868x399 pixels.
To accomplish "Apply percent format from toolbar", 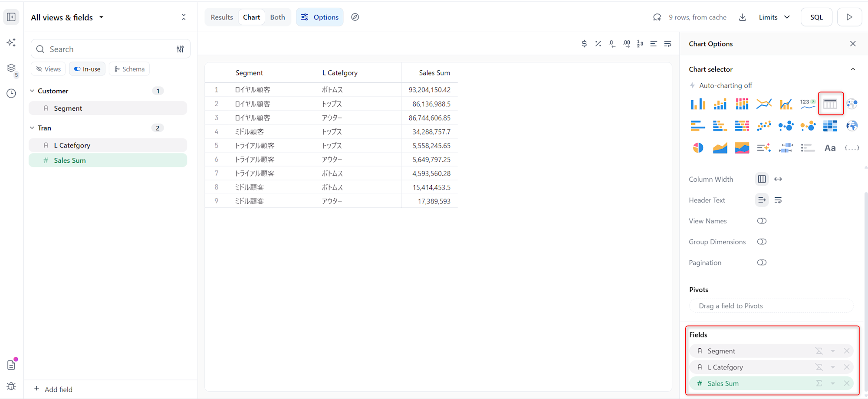I will pos(598,44).
